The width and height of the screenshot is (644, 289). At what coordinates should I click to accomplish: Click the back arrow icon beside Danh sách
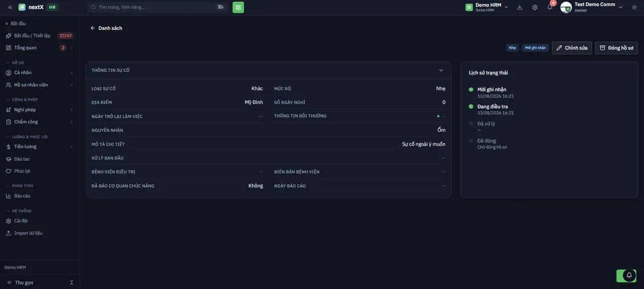coord(93,28)
